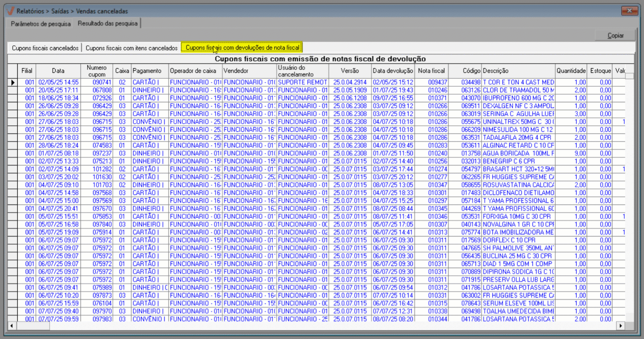The width and height of the screenshot is (644, 339).
Task: Click the vertical scrollbar thumb at top right
Action: (629, 76)
